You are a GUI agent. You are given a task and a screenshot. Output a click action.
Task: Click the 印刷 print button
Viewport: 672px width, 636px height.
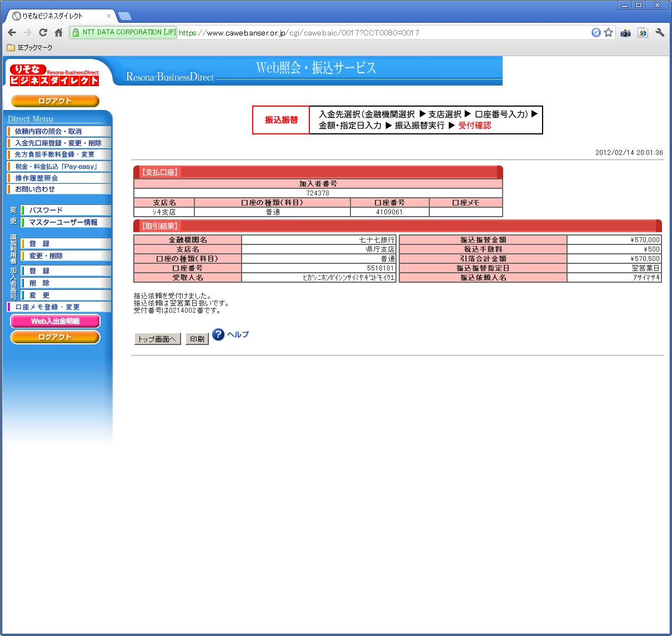[x=197, y=339]
